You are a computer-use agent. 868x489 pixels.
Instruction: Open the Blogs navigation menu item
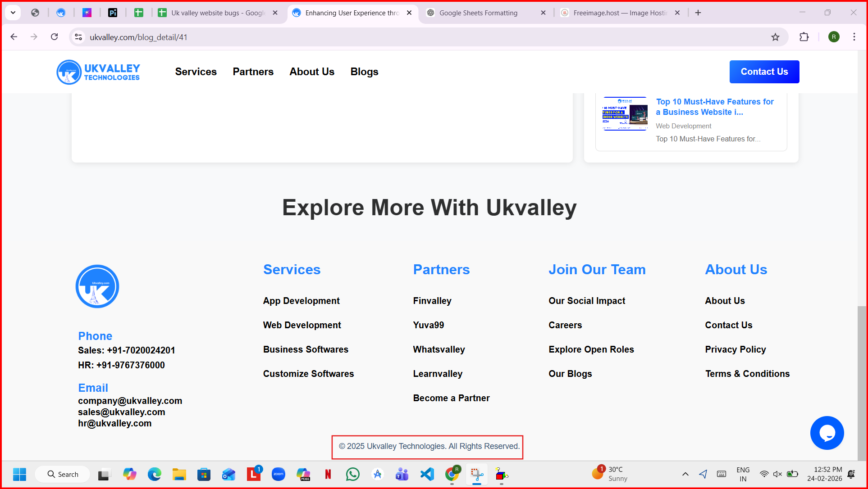pos(364,72)
